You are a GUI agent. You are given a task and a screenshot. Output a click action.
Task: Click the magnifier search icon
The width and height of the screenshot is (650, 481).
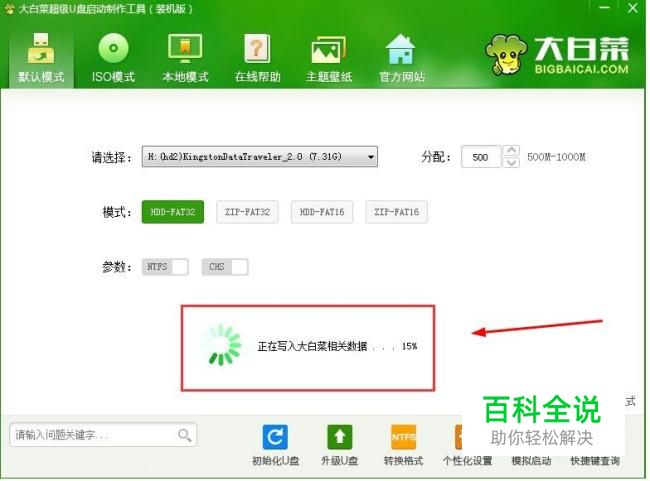(x=184, y=435)
